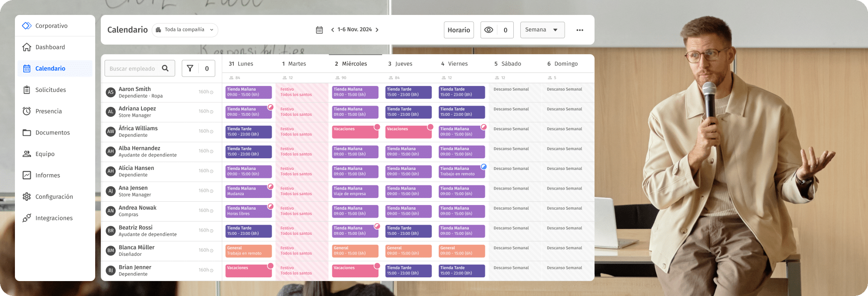Go to the next week arrow

click(377, 30)
